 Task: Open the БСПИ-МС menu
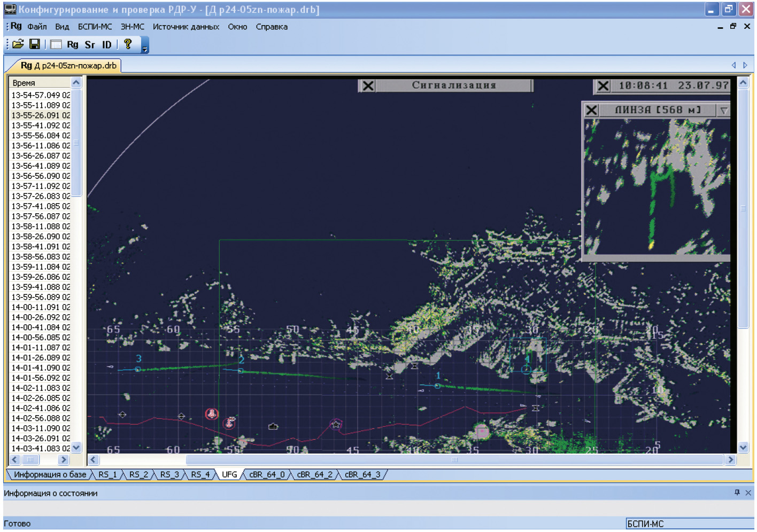[x=95, y=27]
